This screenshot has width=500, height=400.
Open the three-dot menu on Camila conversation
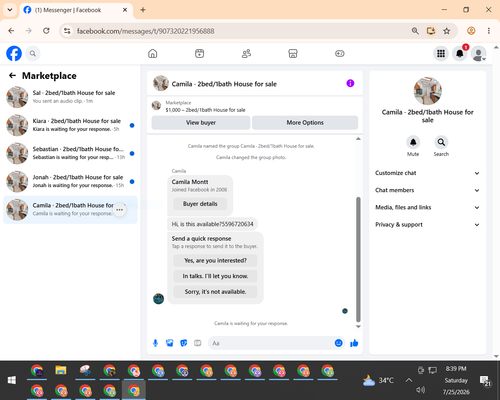[x=120, y=210]
